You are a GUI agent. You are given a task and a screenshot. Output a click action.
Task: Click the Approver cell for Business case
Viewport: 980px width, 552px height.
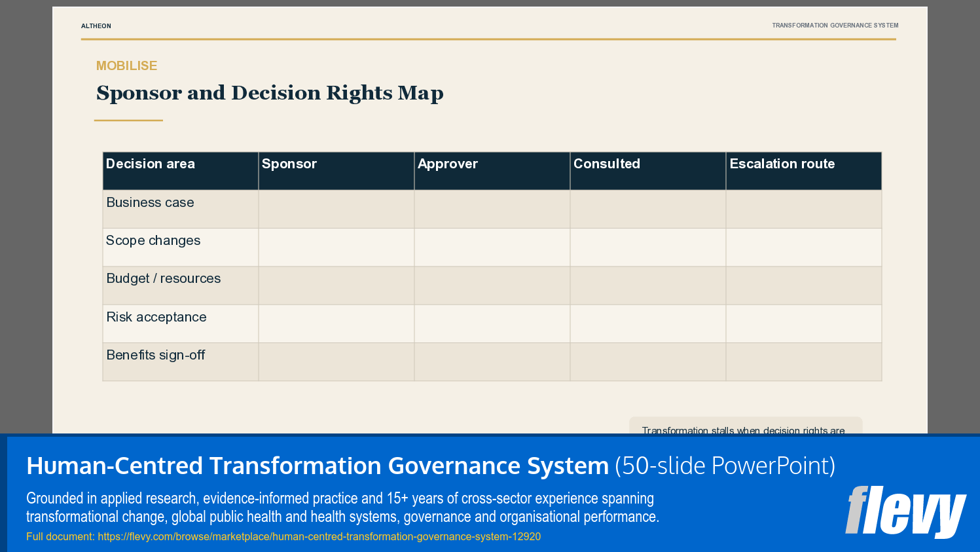tap(492, 209)
